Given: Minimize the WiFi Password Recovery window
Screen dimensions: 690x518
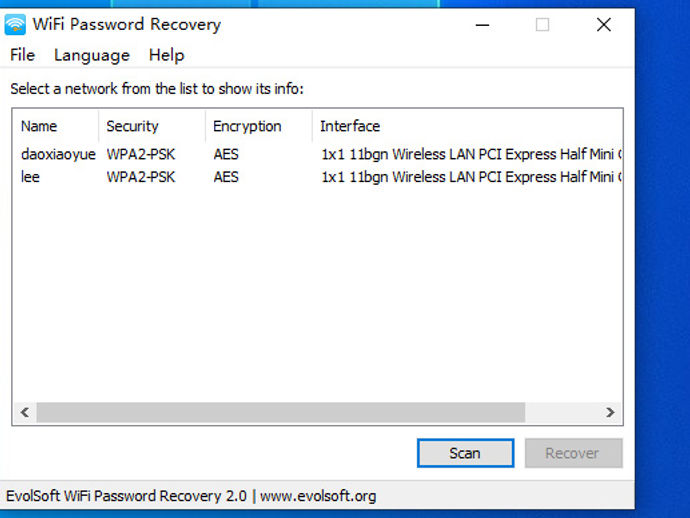Looking at the screenshot, I should click(483, 25).
